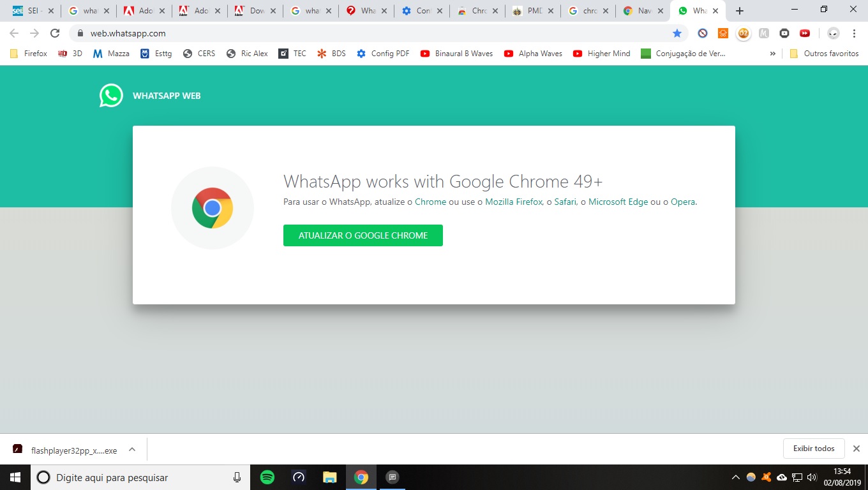868x490 pixels.
Task: Open the clock and date flyout
Action: click(842, 477)
